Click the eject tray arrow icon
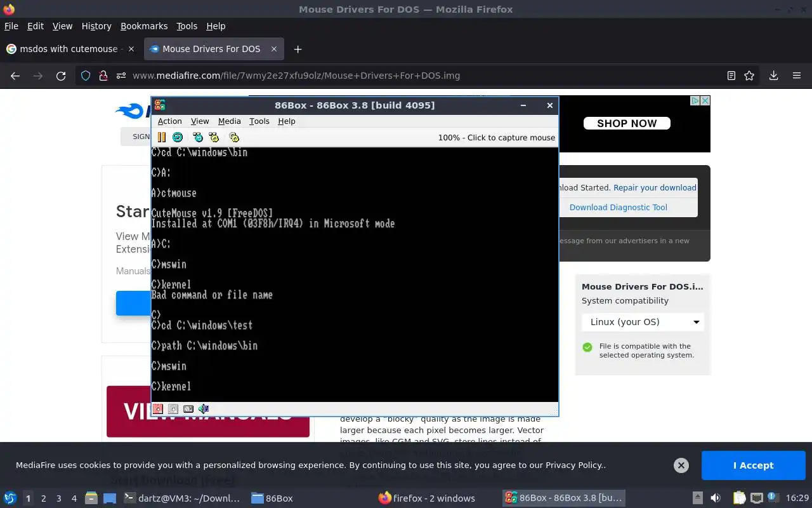This screenshot has height=508, width=812. (697, 498)
